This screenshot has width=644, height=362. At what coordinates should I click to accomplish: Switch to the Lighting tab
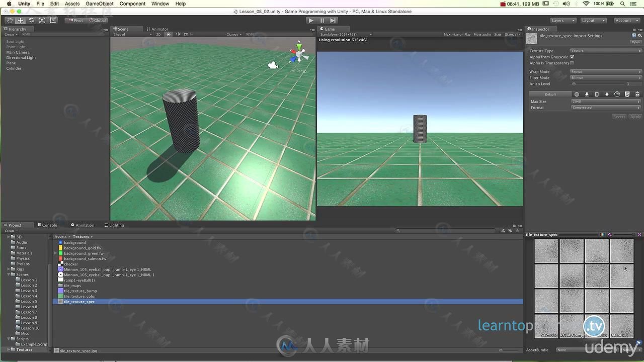point(114,225)
